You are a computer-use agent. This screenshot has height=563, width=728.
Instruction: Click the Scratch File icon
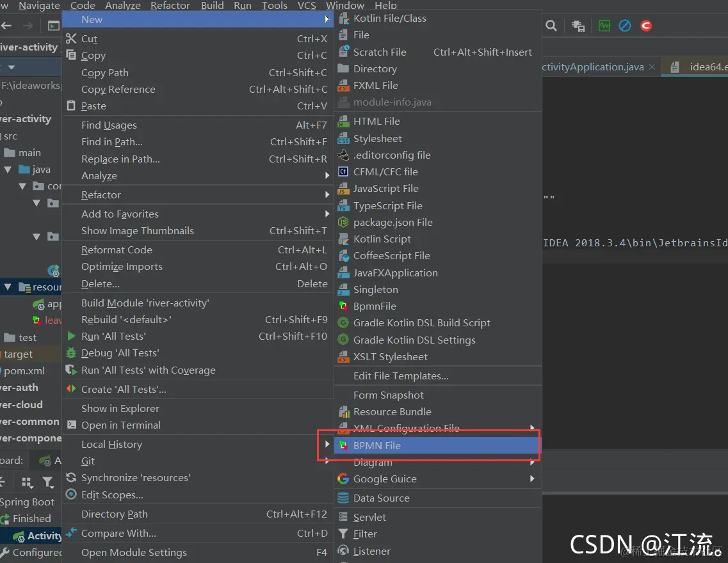click(344, 52)
